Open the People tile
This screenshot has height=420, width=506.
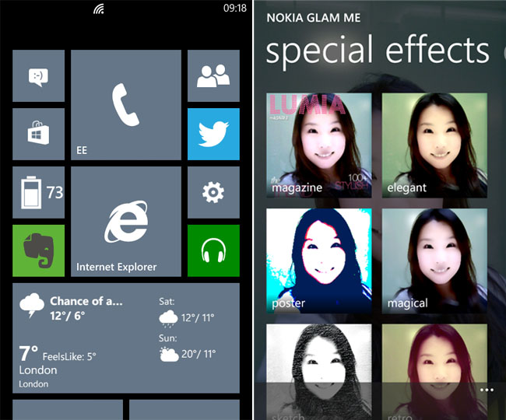pyautogui.click(x=213, y=75)
